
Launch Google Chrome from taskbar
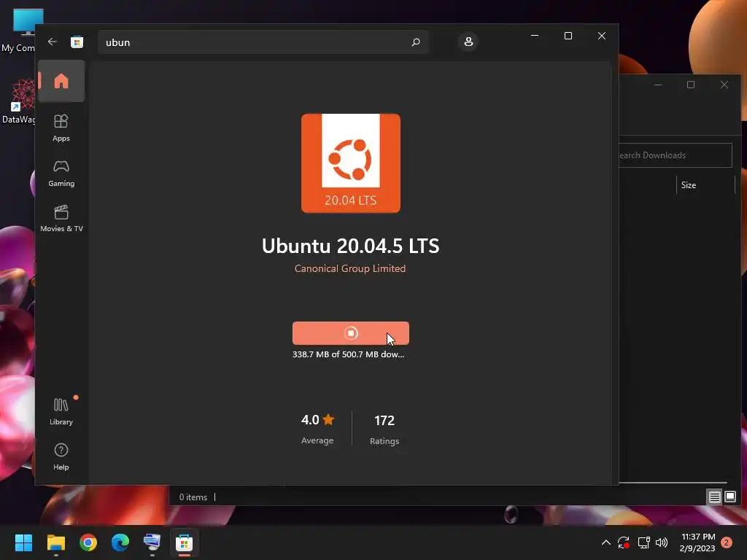pos(88,542)
